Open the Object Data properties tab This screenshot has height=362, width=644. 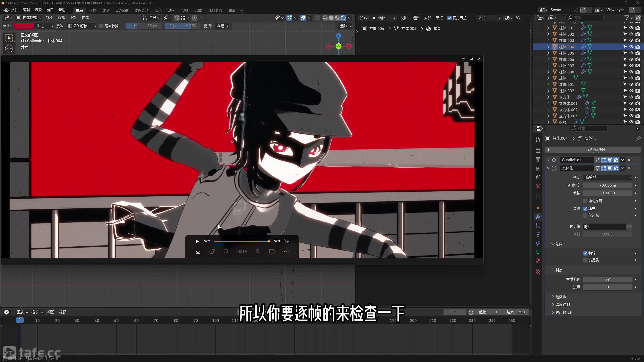[538, 252]
